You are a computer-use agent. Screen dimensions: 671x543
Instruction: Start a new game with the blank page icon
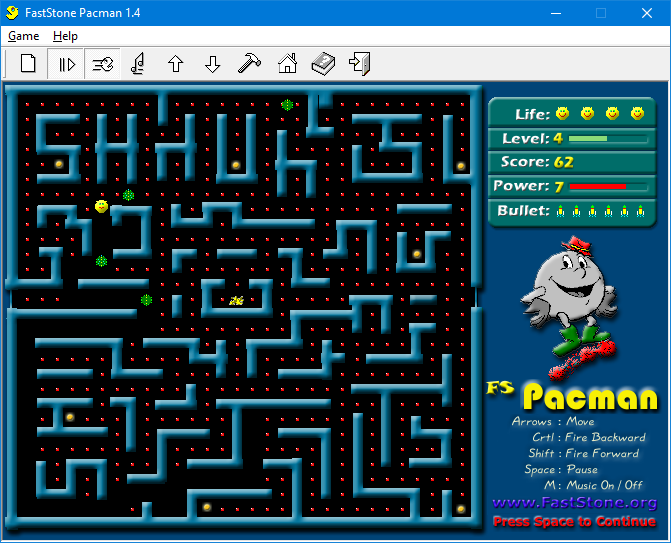tap(28, 64)
